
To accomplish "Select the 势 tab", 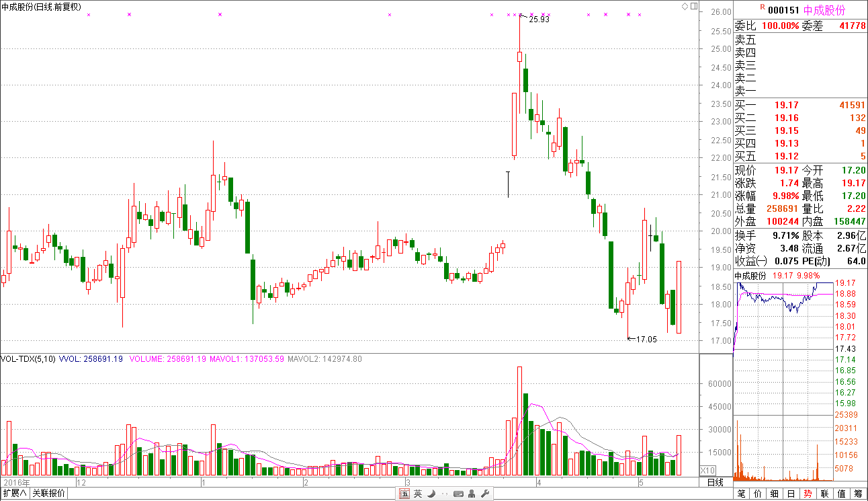I will (x=808, y=494).
